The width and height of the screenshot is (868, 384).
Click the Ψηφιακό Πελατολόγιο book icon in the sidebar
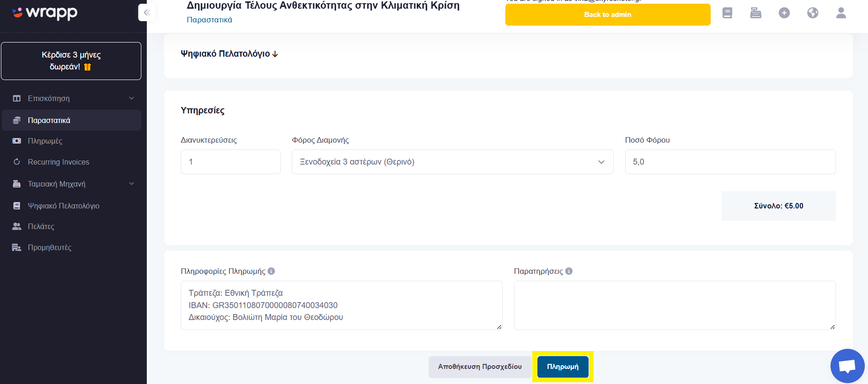coord(17,206)
